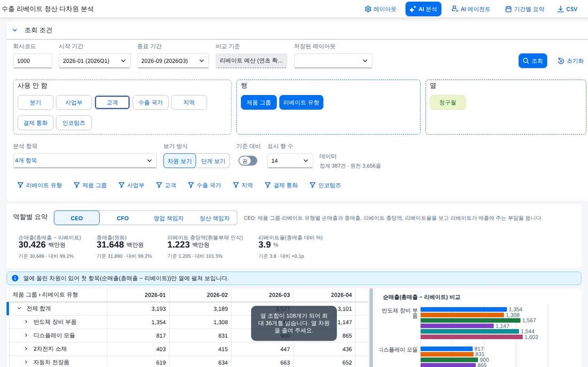Open 기간별 요약 calendar icon
This screenshot has width=588, height=367.
pyautogui.click(x=508, y=9)
